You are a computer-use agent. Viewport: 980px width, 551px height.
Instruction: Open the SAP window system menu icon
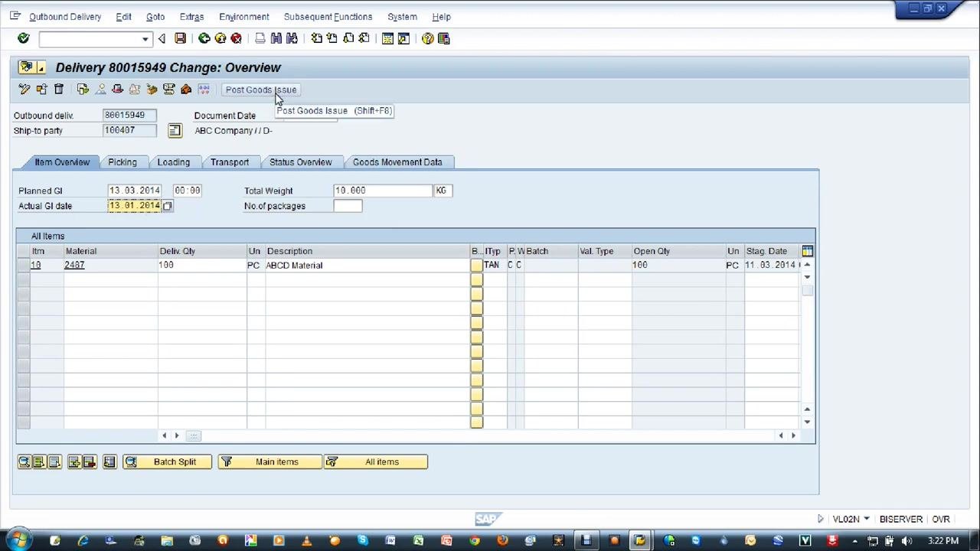click(15, 16)
